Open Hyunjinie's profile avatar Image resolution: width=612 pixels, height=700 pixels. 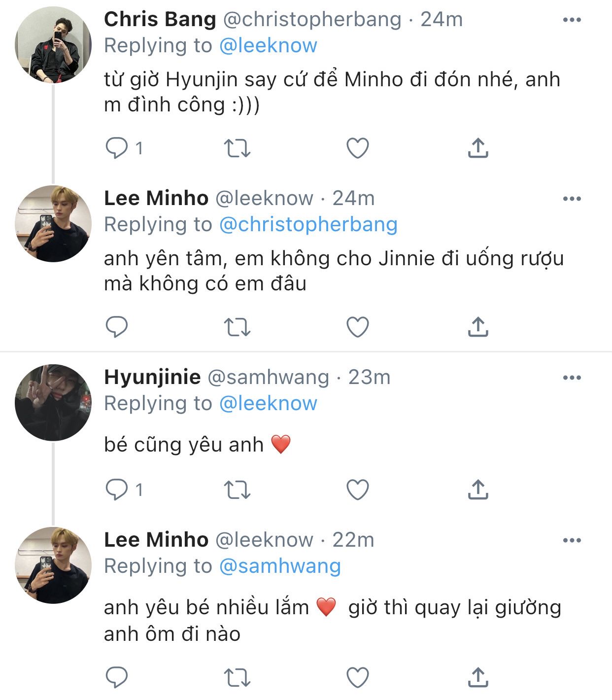(53, 402)
